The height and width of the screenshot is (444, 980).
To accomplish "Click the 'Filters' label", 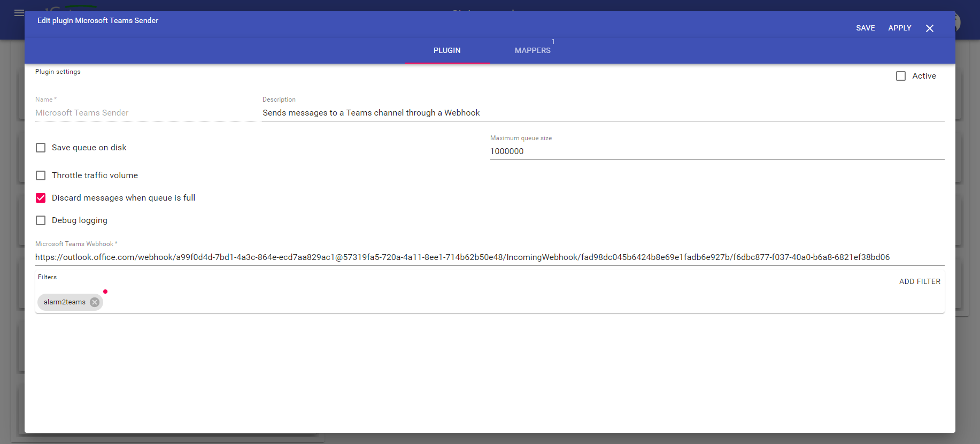I will point(47,277).
